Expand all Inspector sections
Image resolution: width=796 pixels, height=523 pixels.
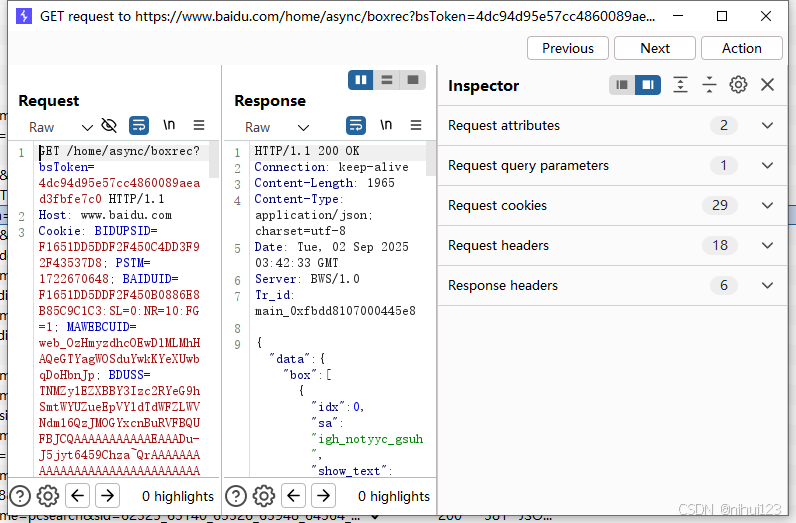pos(680,85)
